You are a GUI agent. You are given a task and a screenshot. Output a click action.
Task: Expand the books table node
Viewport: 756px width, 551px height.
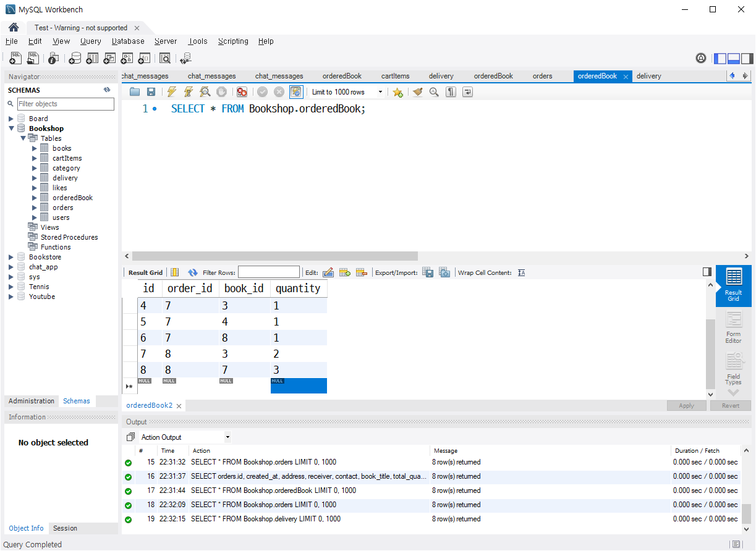pyautogui.click(x=35, y=148)
